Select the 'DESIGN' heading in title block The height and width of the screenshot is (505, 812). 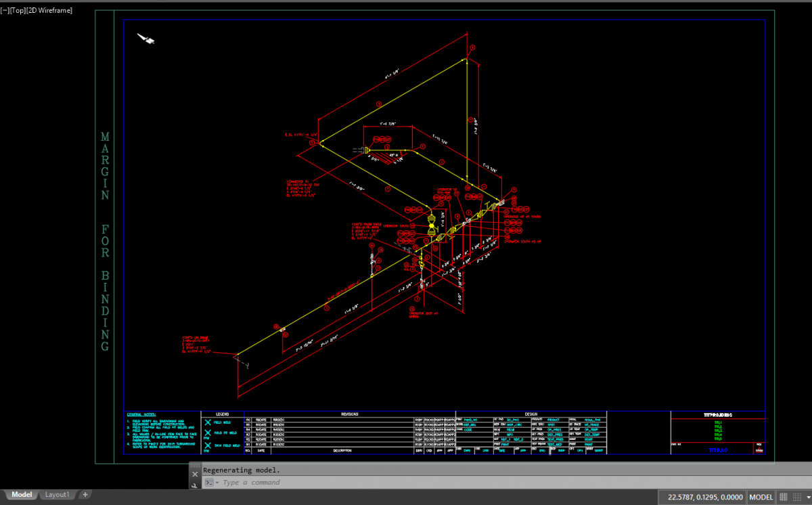click(531, 414)
